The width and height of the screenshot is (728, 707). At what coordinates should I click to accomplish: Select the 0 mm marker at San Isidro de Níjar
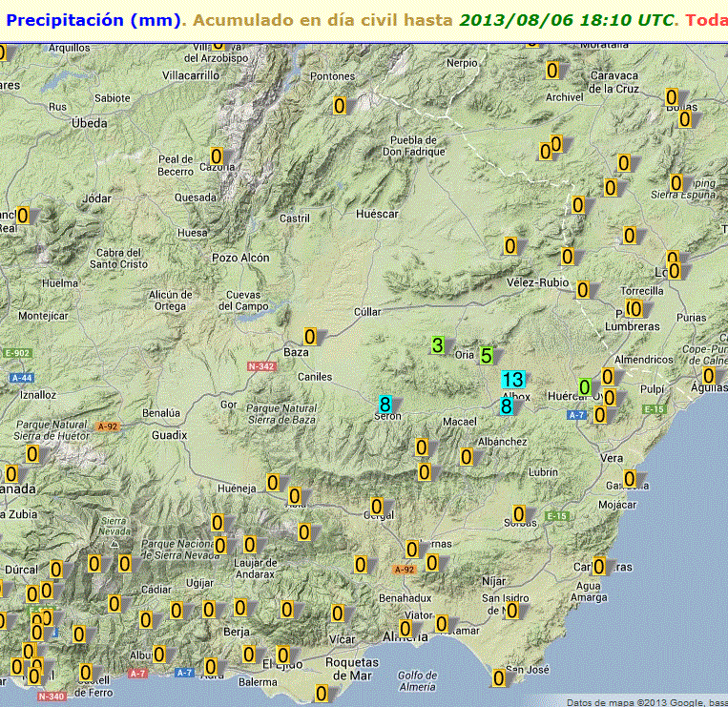(x=512, y=611)
